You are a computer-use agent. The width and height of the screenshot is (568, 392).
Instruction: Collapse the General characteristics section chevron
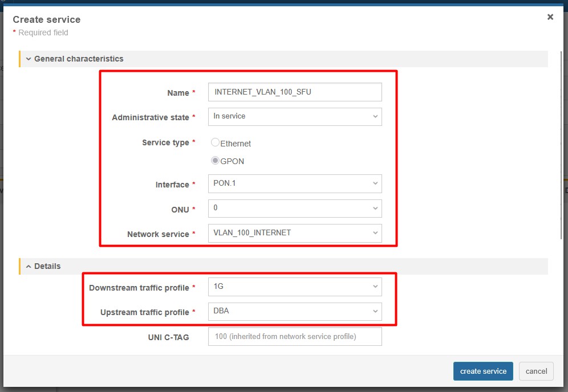click(x=29, y=59)
